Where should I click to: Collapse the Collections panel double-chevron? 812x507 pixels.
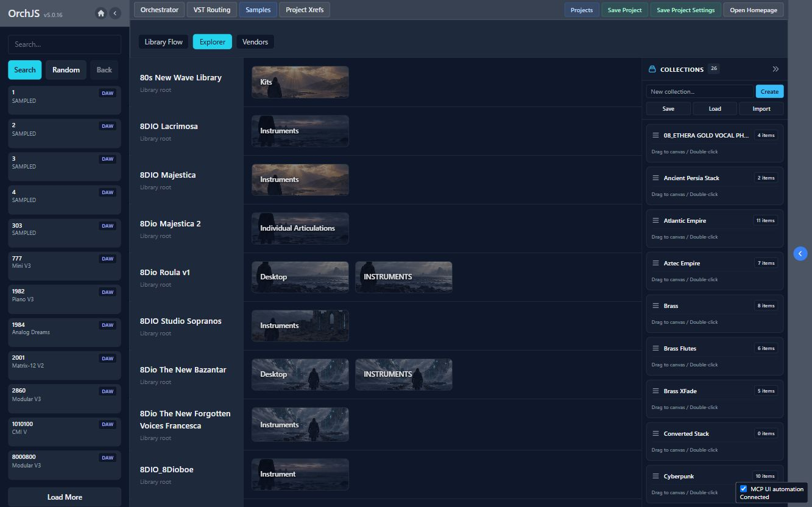pos(775,69)
